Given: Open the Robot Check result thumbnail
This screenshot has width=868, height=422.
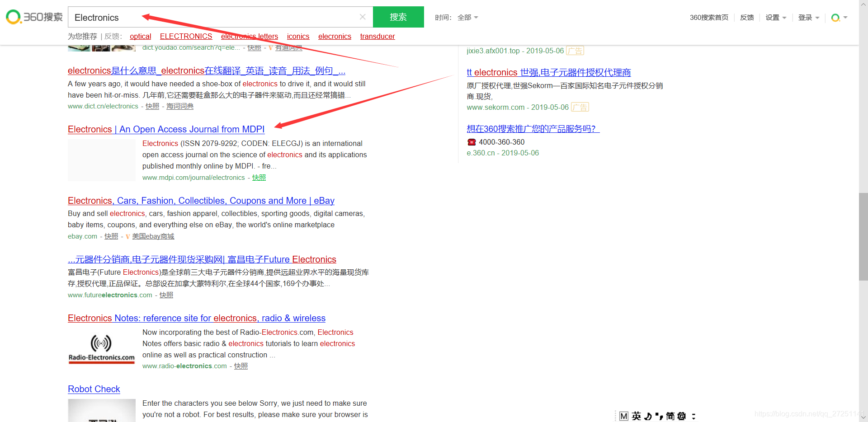Looking at the screenshot, I should pyautogui.click(x=102, y=410).
